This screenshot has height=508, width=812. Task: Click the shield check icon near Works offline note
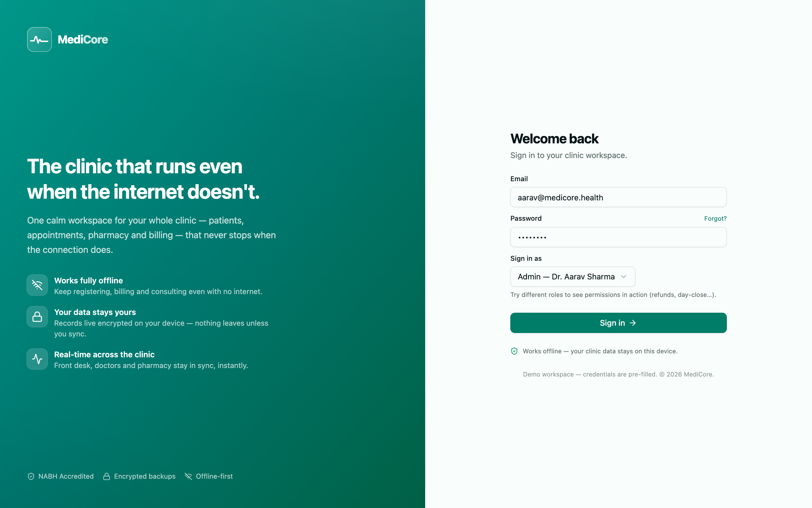click(514, 351)
